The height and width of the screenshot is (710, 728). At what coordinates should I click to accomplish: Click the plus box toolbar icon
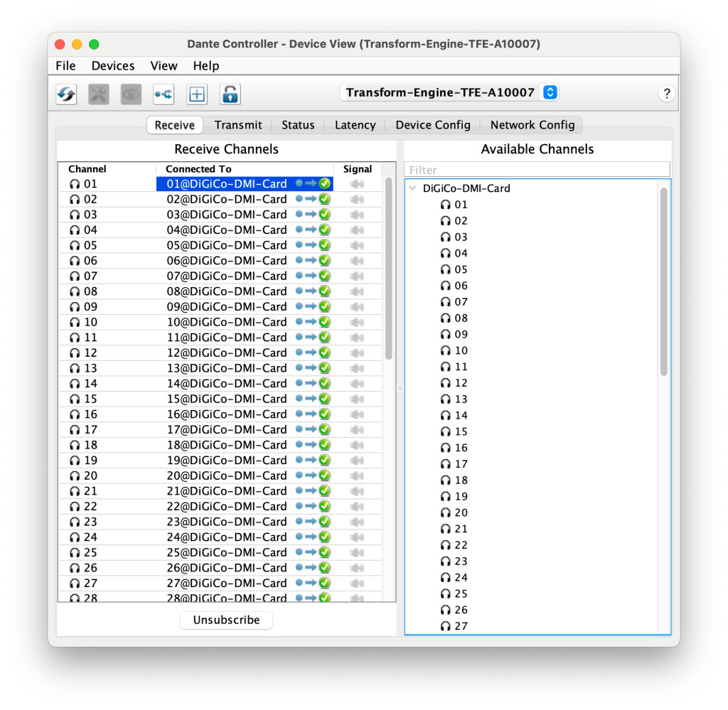click(x=197, y=95)
